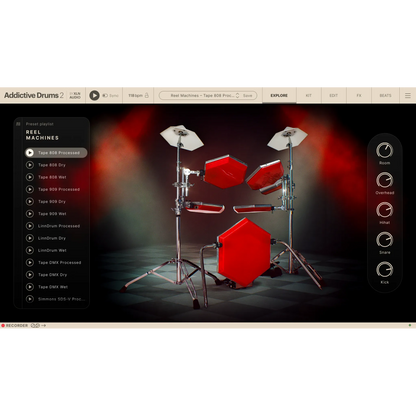Preview the Tape 808 Processed preset
The height and width of the screenshot is (416, 416).
[x=30, y=153]
